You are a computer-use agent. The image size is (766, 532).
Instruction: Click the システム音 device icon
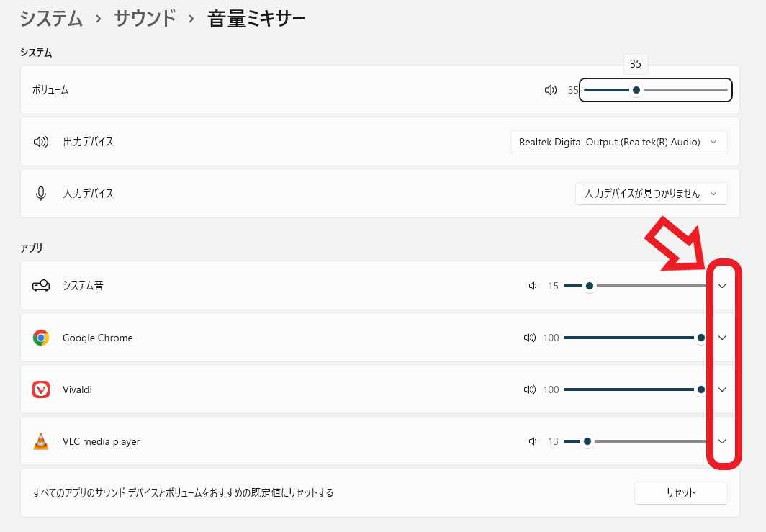(x=41, y=286)
